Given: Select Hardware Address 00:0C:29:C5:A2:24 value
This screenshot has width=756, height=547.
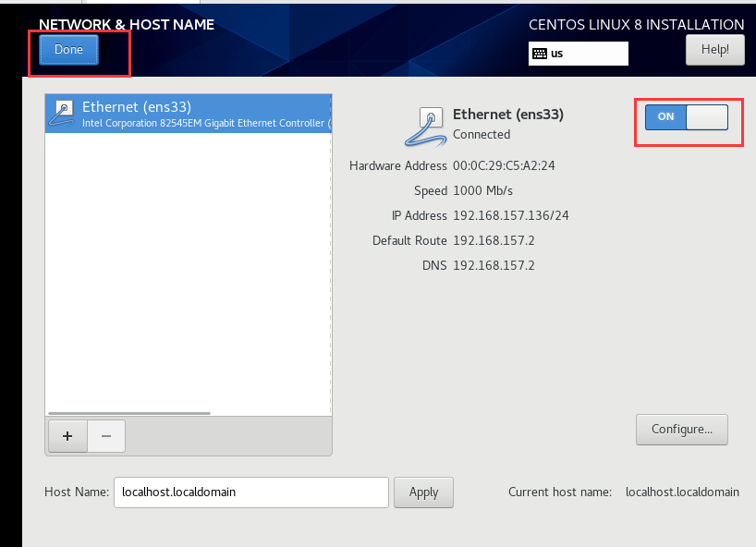Looking at the screenshot, I should tap(504, 165).
